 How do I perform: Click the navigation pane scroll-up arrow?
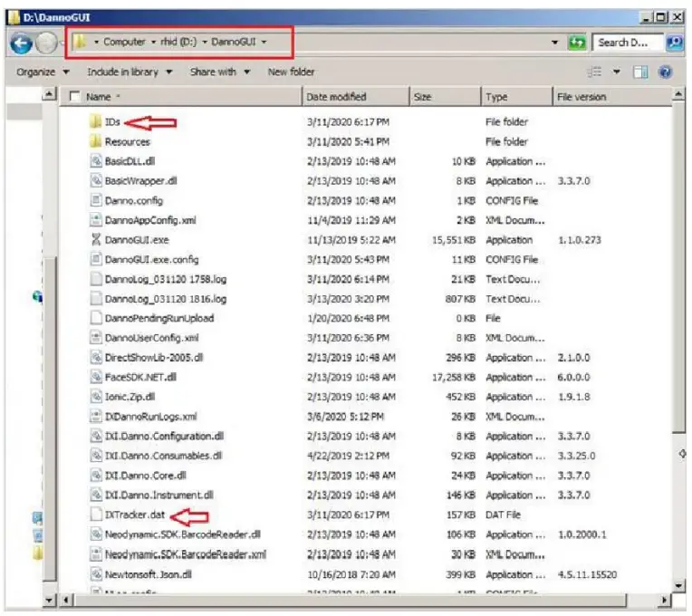[x=50, y=94]
